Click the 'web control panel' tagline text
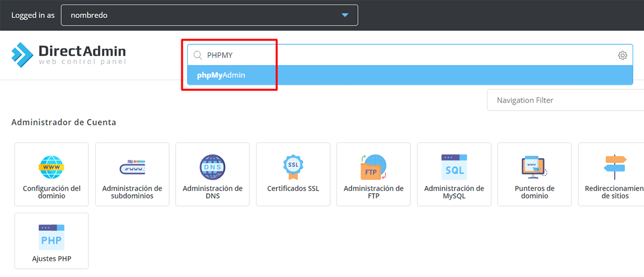The image size is (644, 277). 82,62
